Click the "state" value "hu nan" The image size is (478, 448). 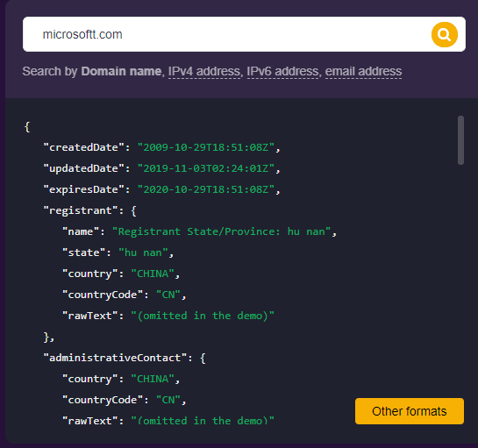tap(143, 252)
